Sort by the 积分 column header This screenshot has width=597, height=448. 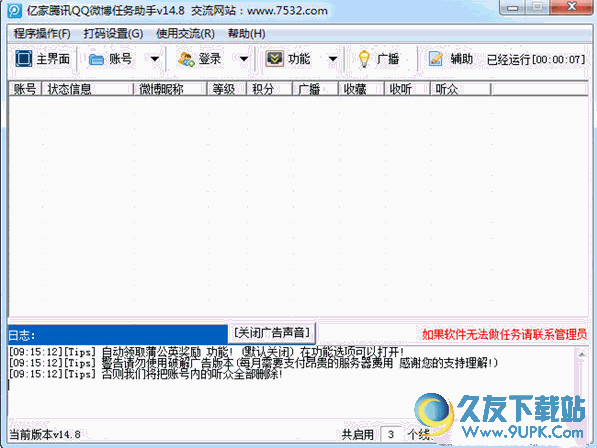[x=270, y=89]
